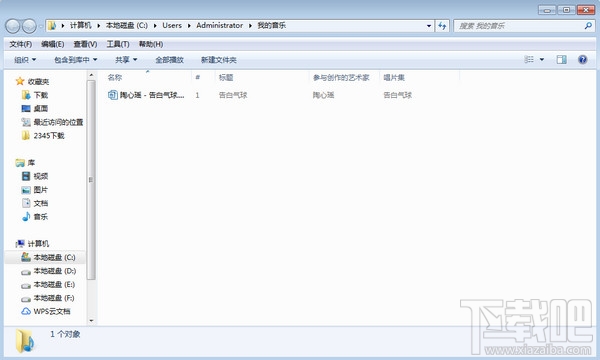Click 计算机 in the address breadcrumb
This screenshot has height=360, width=600.
coord(81,26)
